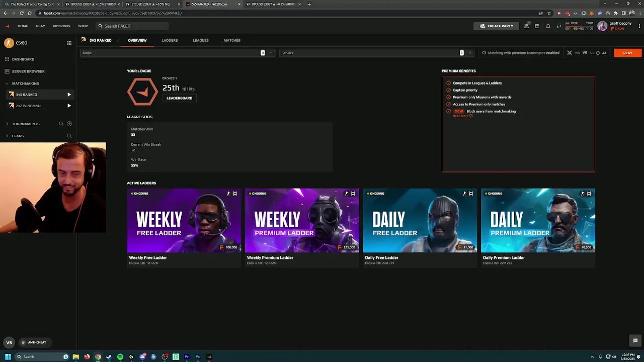This screenshot has height=362, width=644.
Task: Open Discord from the taskbar
Action: 142,356
